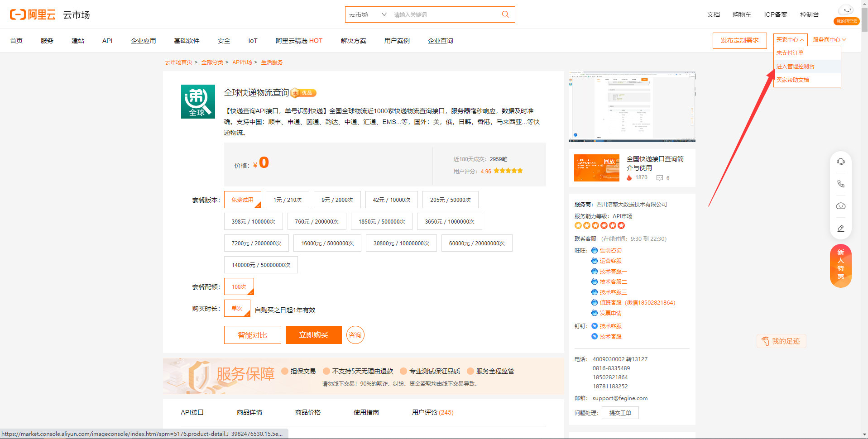Click the 智能对比 button

coord(253,335)
